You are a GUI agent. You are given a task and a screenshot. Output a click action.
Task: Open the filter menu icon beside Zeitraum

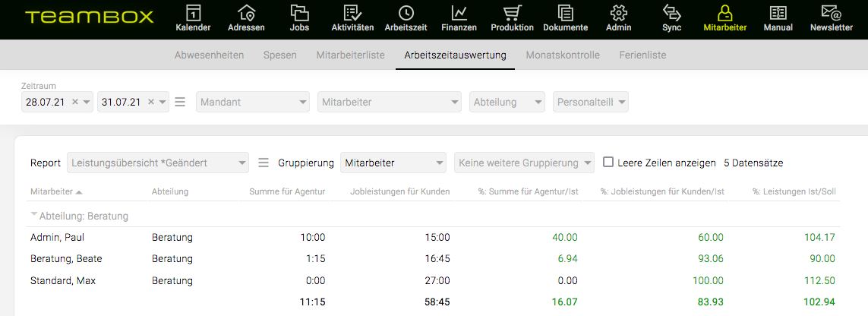point(180,103)
